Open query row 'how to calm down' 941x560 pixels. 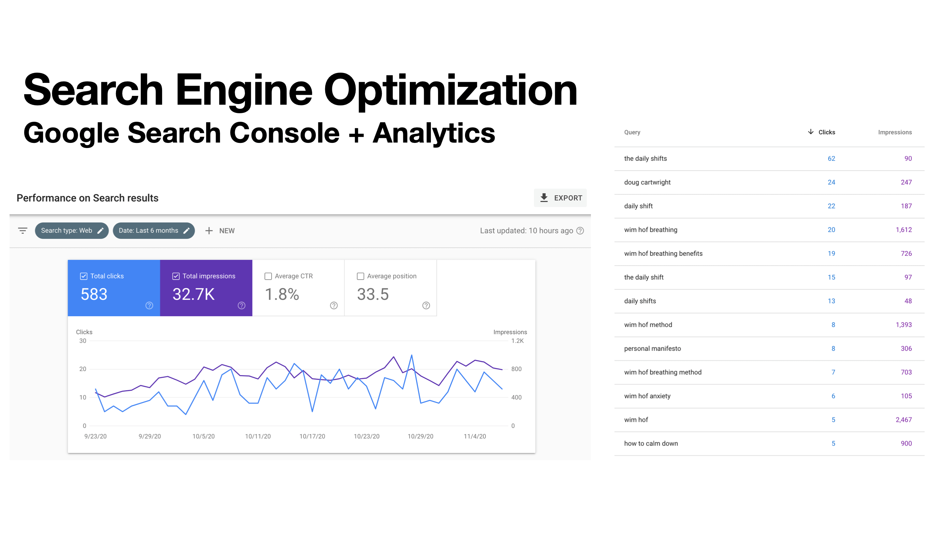769,444
